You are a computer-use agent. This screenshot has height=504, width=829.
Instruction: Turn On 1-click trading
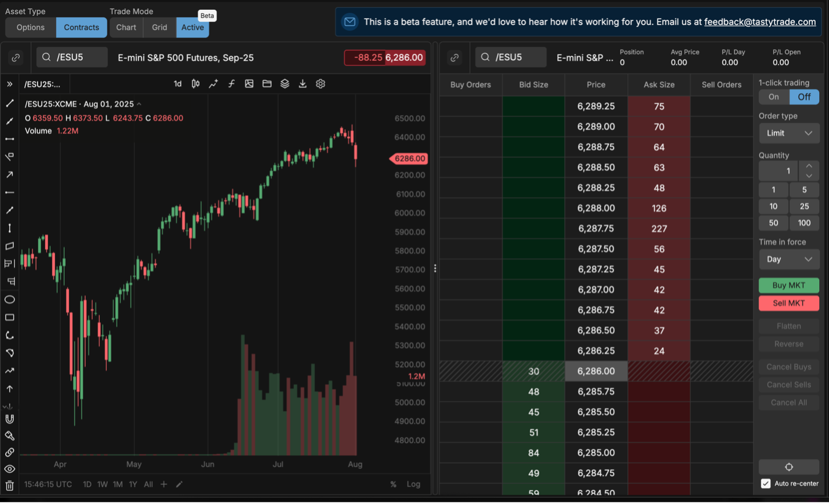point(773,97)
